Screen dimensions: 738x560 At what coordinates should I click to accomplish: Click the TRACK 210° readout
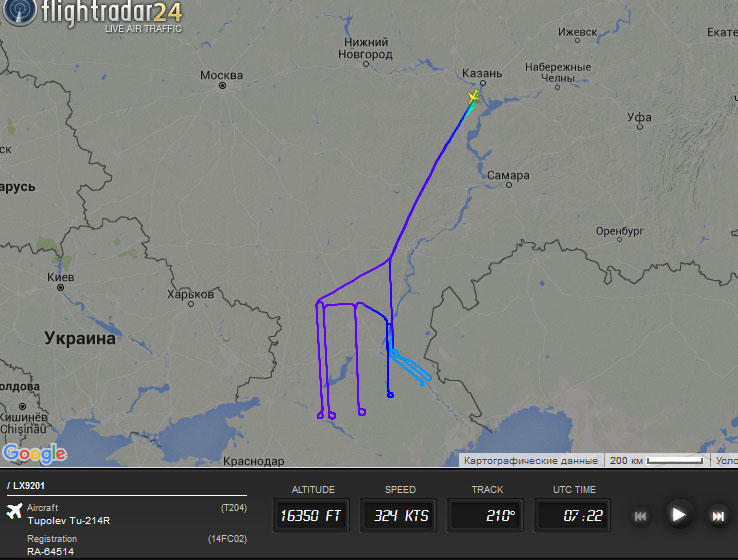click(486, 515)
